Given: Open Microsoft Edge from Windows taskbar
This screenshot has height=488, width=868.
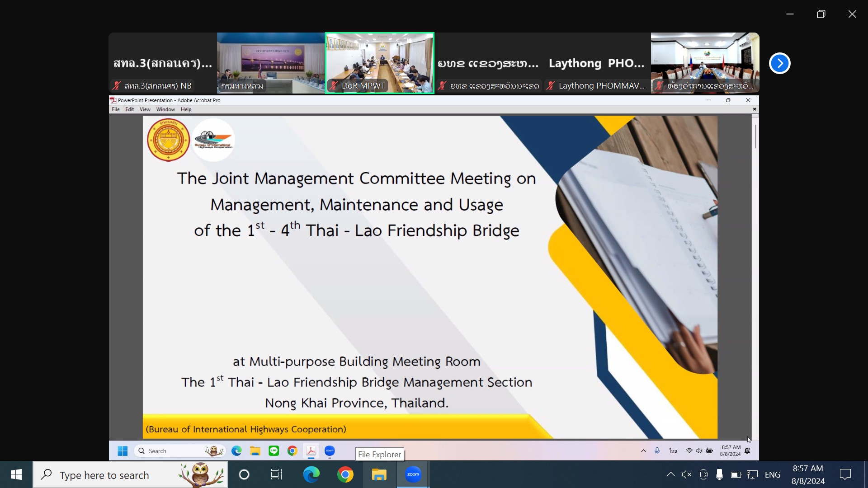Looking at the screenshot, I should pyautogui.click(x=311, y=474).
